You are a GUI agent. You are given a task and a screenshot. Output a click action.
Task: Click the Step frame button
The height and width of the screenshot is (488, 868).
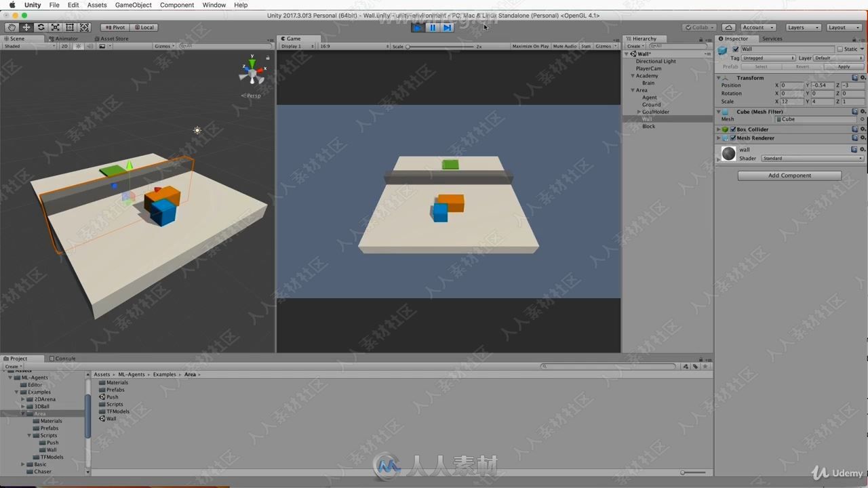[447, 27]
